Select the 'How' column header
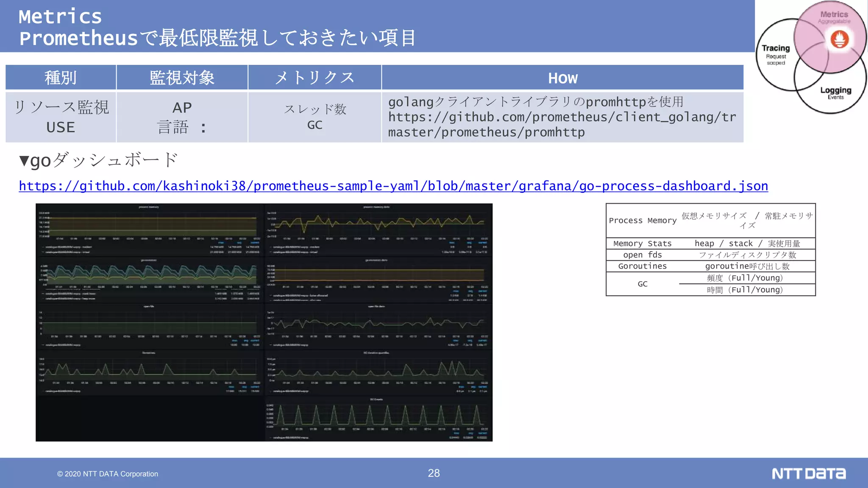This screenshot has height=488, width=868. [563, 78]
